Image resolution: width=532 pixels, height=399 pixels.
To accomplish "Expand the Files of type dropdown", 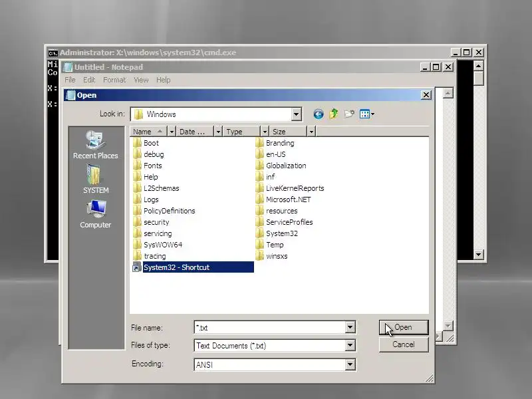I will click(350, 345).
